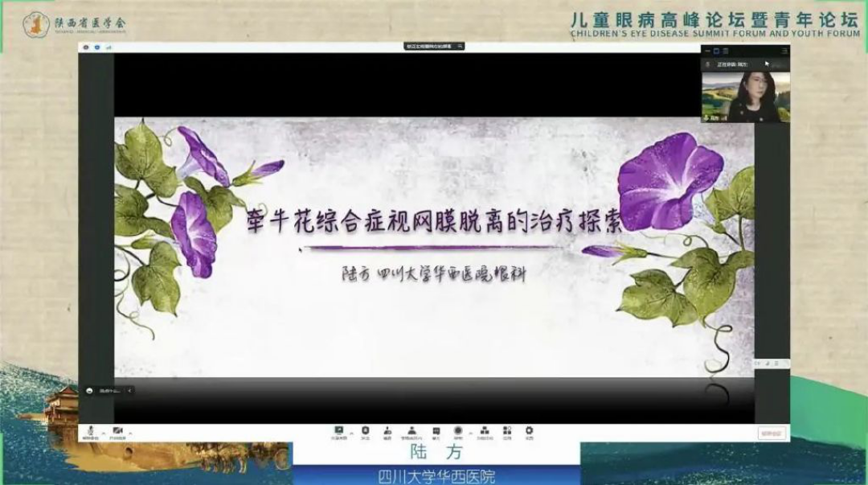Expand audio options arrow beside microphone
Viewport: 868px width, 485px height.
coord(103,431)
